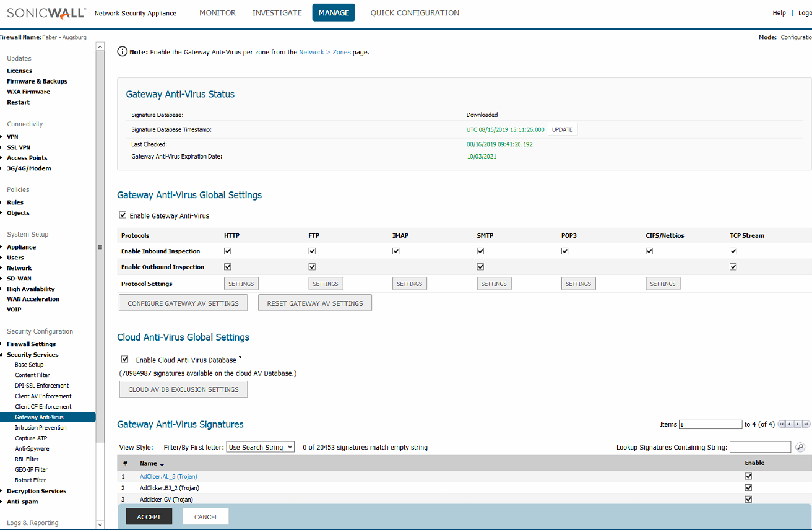Expand the Objects sidebar section

coord(18,213)
